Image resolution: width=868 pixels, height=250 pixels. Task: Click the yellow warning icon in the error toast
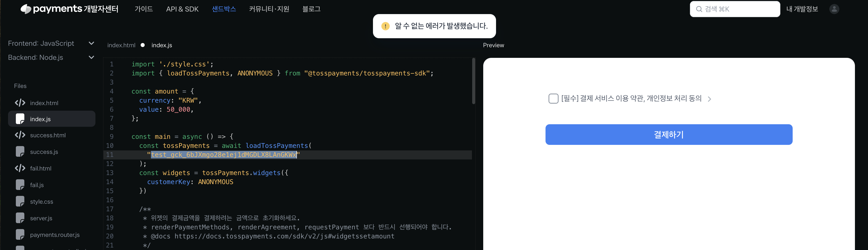pyautogui.click(x=386, y=26)
